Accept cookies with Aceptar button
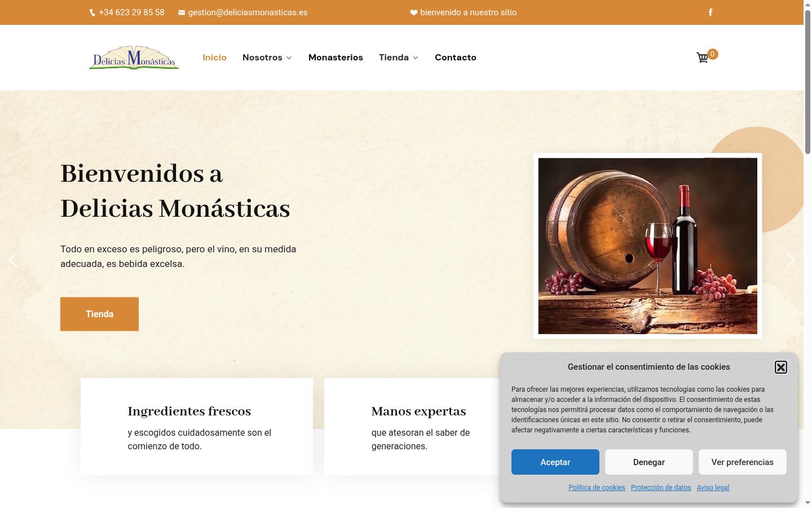The image size is (812, 508). (x=555, y=462)
